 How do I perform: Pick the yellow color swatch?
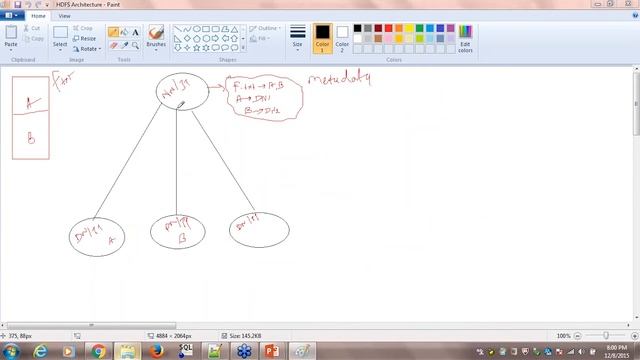(x=409, y=28)
